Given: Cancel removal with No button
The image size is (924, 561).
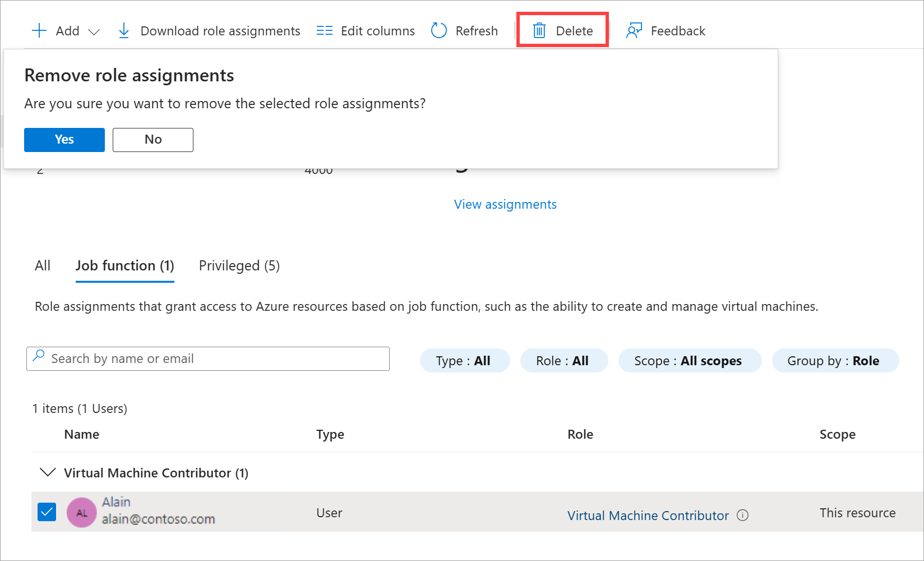Looking at the screenshot, I should pyautogui.click(x=153, y=140).
